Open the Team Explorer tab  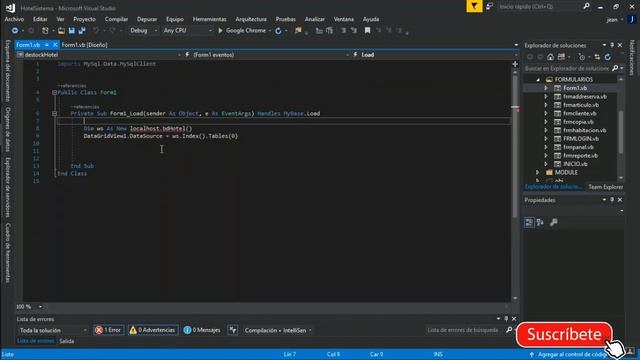605,187
